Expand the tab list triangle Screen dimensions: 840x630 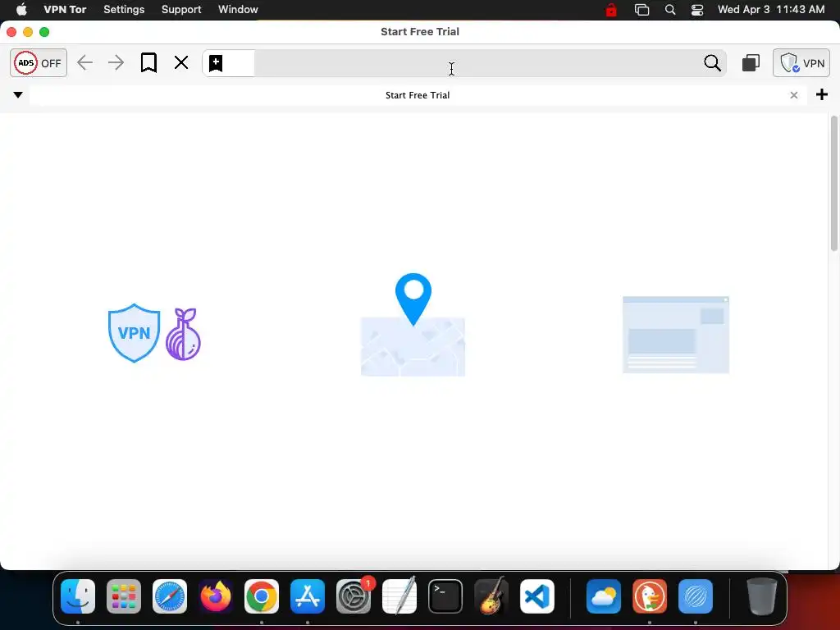click(18, 95)
